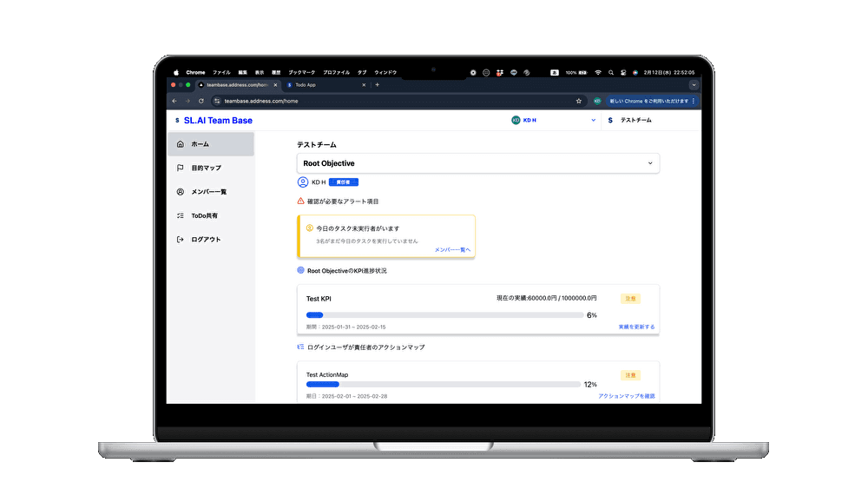Click the Test ActionMap progress bar

coord(444,384)
